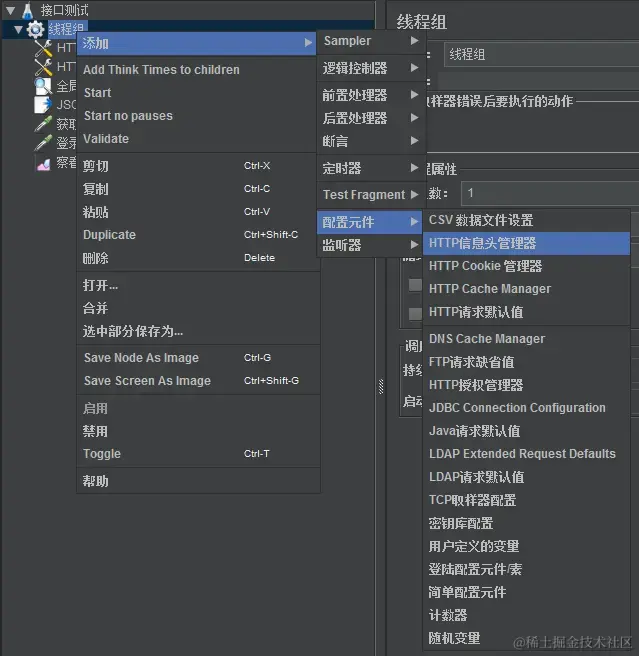Select 粘贴 paste option
The height and width of the screenshot is (656, 639).
[x=198, y=212]
